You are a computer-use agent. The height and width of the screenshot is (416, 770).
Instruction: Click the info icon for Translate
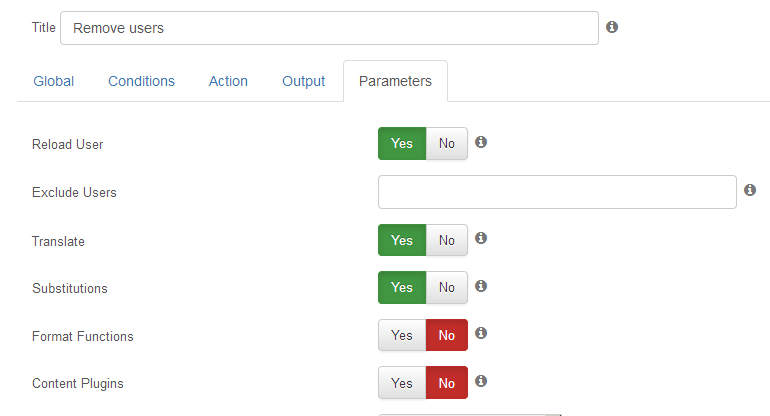481,238
